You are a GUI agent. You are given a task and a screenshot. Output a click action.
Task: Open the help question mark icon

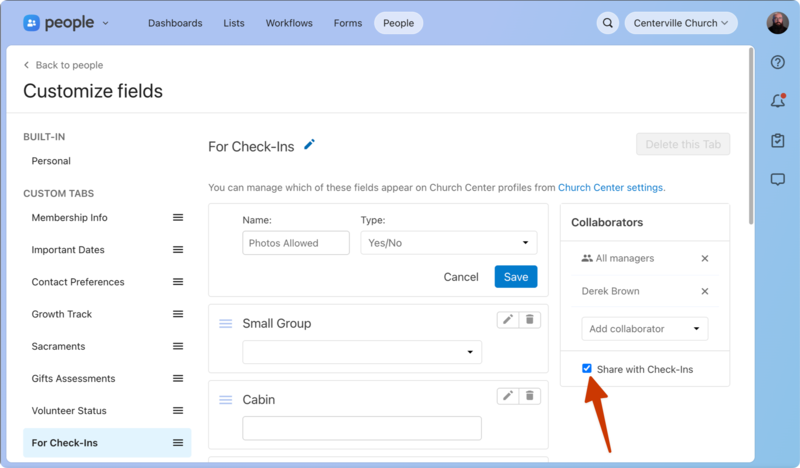777,63
